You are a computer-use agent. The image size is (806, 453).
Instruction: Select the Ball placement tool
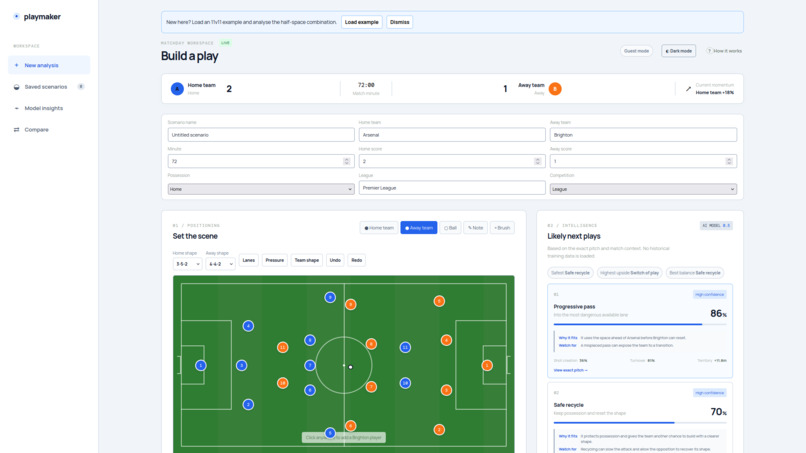tap(450, 228)
